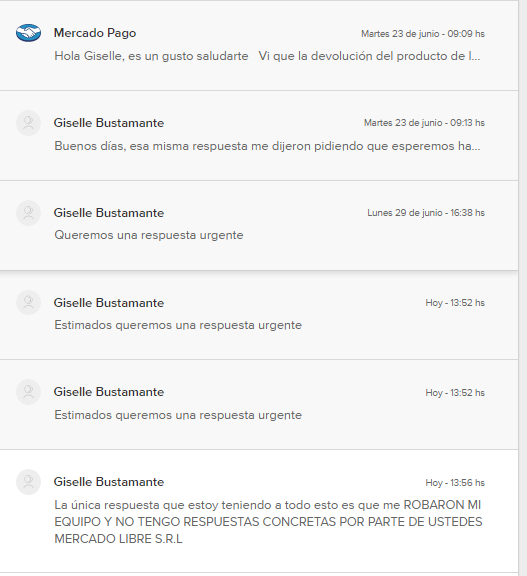Screen dimensions: 527x576
Task: Click the vertical scrollbar beside the message list
Action: point(523,288)
